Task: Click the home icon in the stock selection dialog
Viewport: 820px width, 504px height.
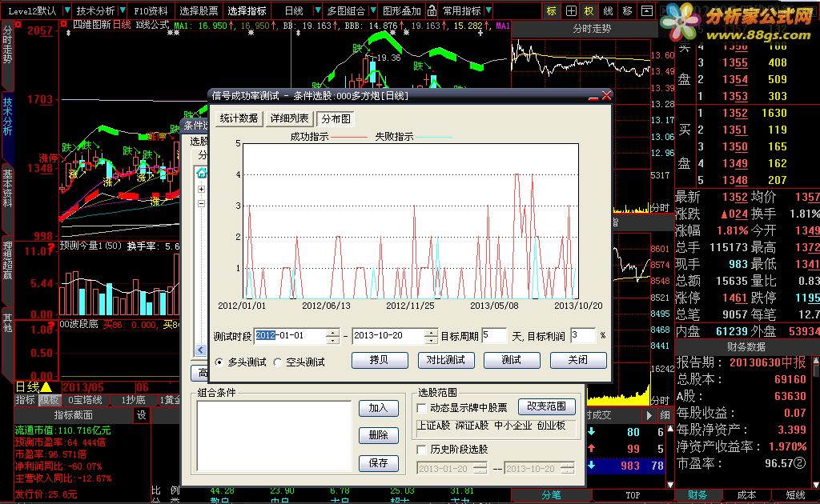Action: pyautogui.click(x=201, y=173)
